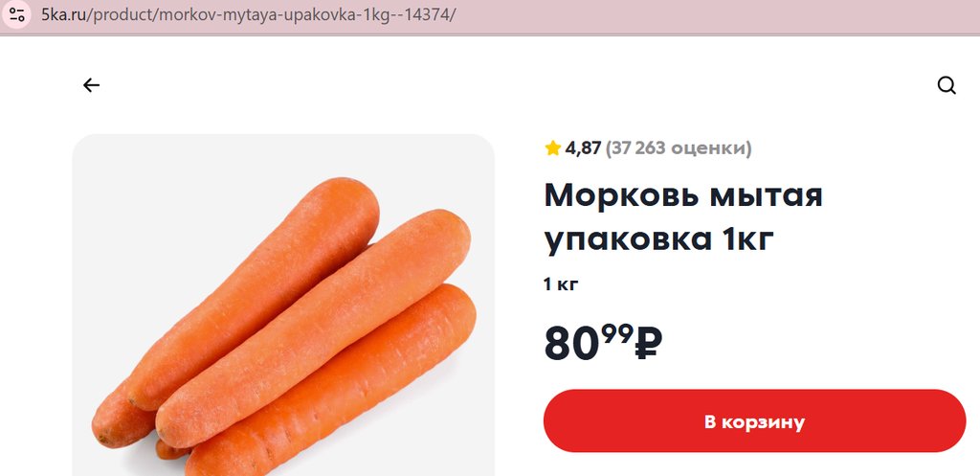The image size is (980, 476).
Task: Click the site information icon in address bar
Action: 17,16
